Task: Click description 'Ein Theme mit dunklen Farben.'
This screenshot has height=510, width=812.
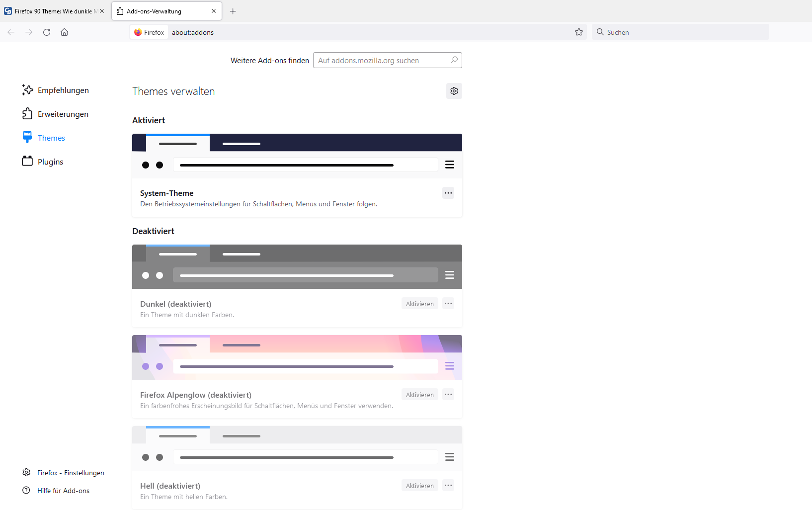Action: 187,315
